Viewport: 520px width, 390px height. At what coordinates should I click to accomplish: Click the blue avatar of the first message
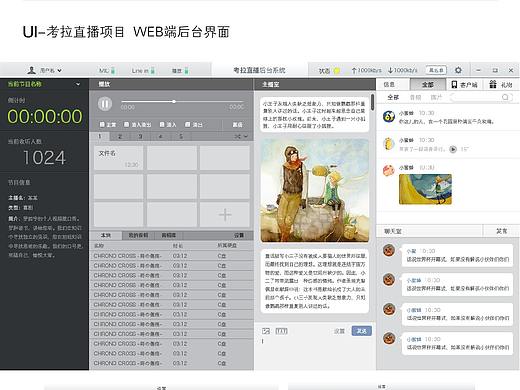click(x=389, y=116)
